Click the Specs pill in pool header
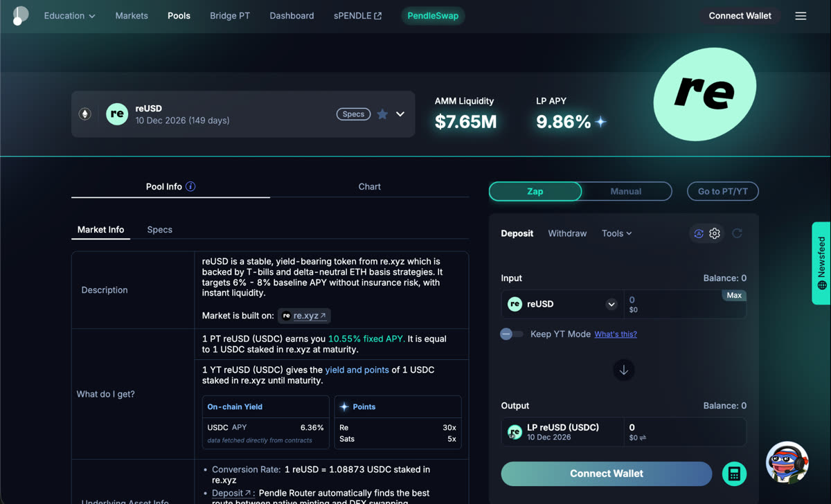Image resolution: width=831 pixels, height=504 pixels. pos(353,114)
